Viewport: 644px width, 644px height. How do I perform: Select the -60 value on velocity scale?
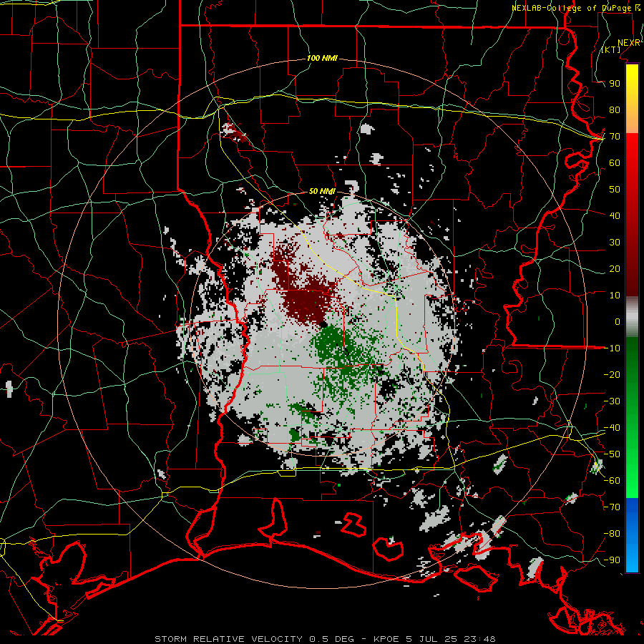[612, 481]
